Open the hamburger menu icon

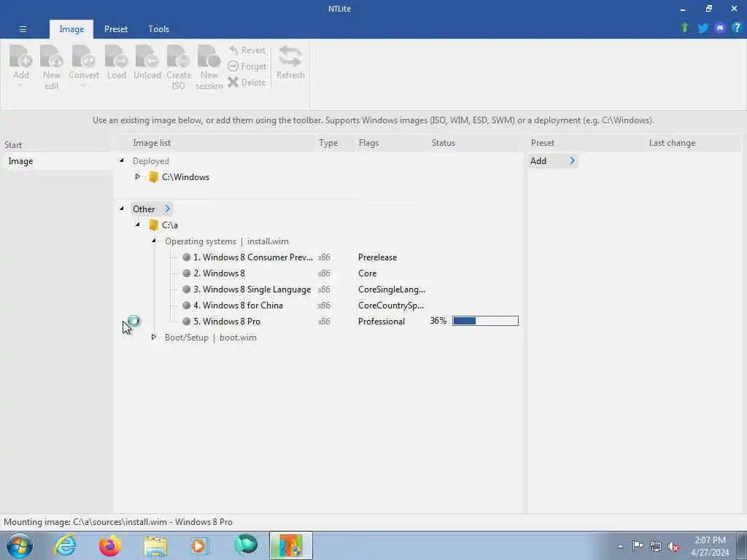click(23, 29)
